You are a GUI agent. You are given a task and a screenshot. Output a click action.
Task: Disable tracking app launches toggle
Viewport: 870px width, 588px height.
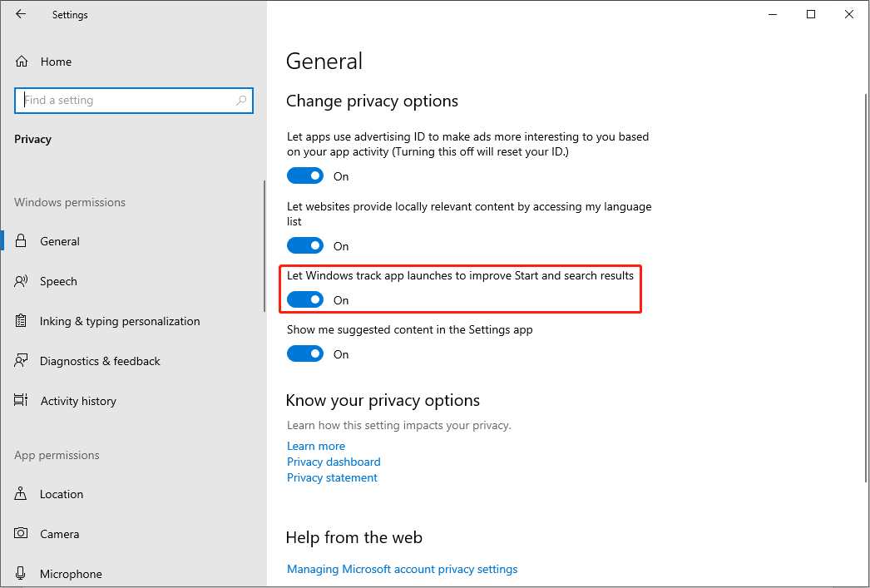(x=305, y=300)
